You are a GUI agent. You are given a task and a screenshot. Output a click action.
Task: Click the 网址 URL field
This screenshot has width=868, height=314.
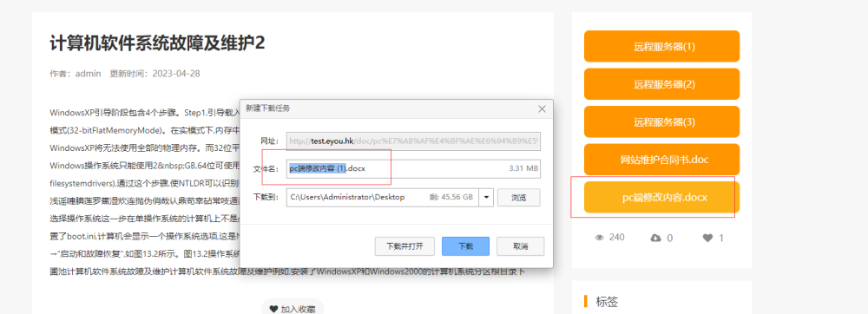click(413, 141)
